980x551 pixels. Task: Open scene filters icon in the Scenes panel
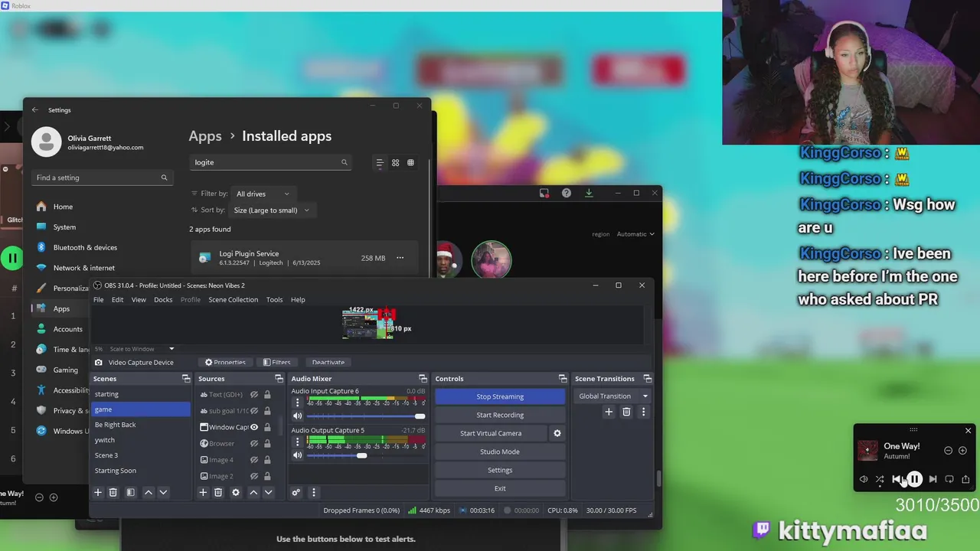pyautogui.click(x=130, y=493)
